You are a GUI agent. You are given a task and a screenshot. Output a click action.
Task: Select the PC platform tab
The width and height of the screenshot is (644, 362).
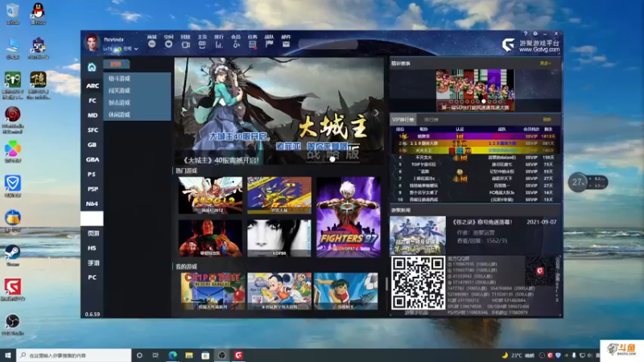(x=92, y=278)
